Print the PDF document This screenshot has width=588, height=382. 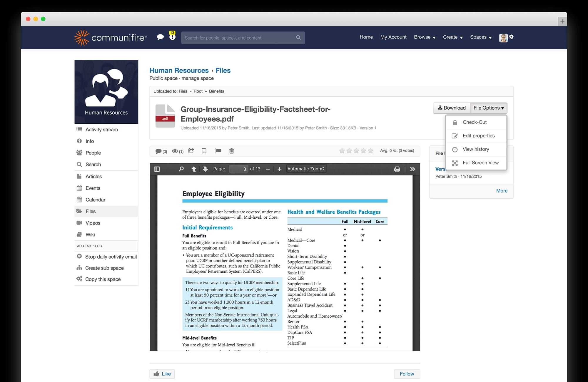[397, 169]
